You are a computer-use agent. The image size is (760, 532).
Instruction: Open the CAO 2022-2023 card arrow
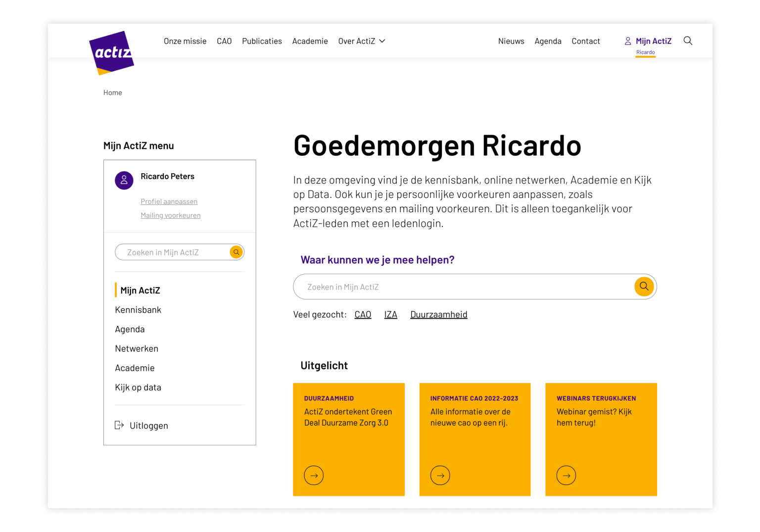click(x=440, y=475)
